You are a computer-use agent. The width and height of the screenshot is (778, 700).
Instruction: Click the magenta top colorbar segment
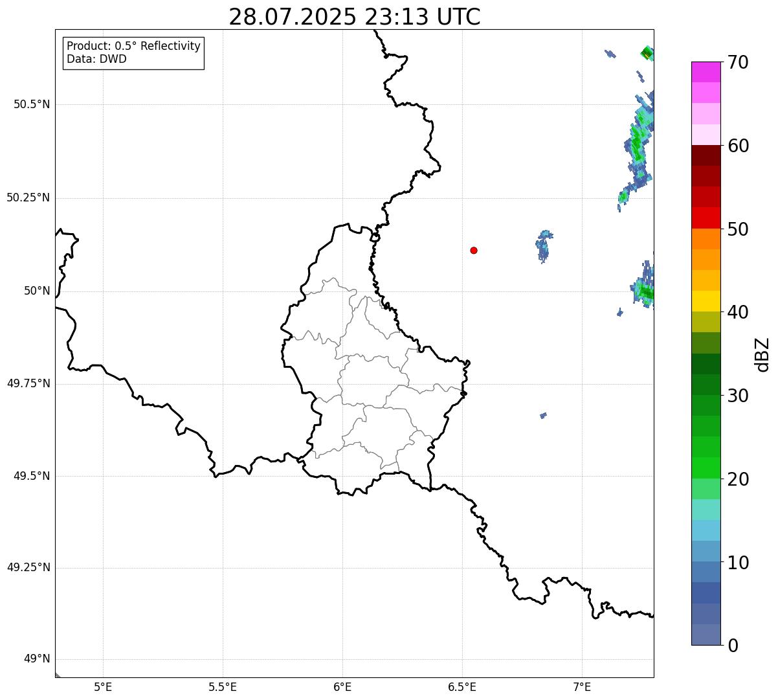click(x=706, y=72)
